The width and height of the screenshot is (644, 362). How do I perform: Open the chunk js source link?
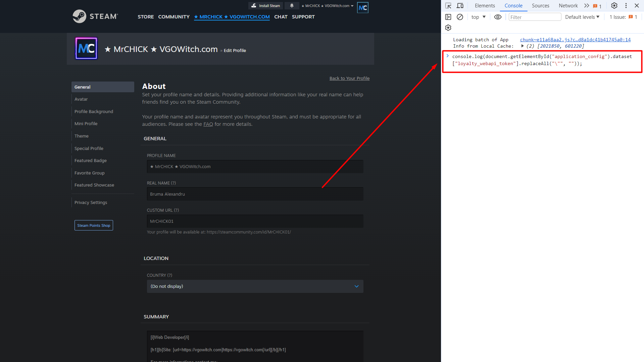(575, 40)
